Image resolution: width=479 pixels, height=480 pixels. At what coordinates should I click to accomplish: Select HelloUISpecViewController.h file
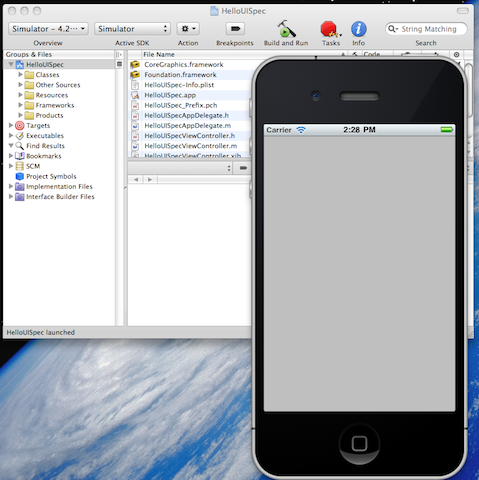(x=190, y=136)
